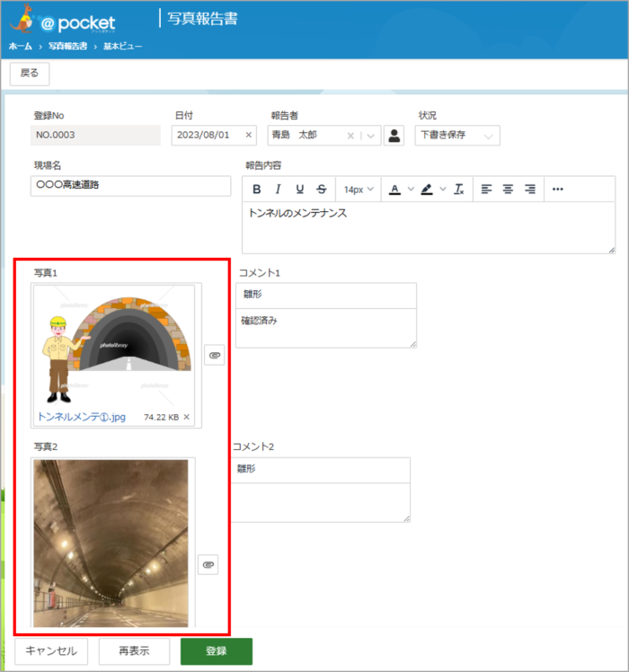Viewport: 629px width, 672px height.
Task: Click the green 登録 button
Action: click(216, 651)
